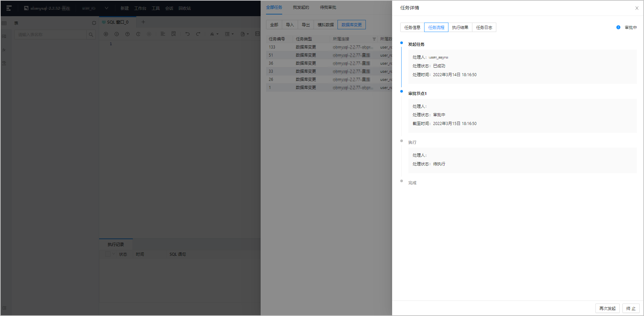This screenshot has height=316, width=644.
Task: Open the 工具 menu
Action: pyautogui.click(x=155, y=8)
